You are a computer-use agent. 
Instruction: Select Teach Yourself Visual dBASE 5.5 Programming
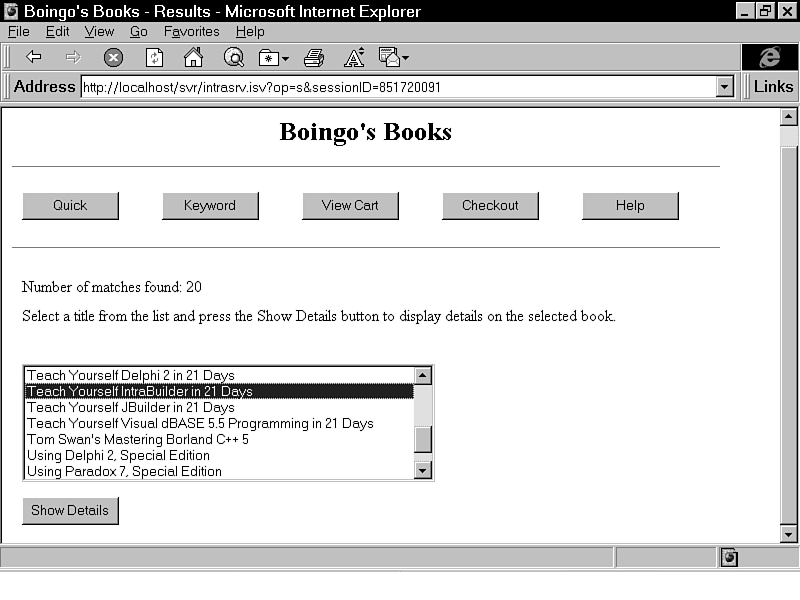coord(219,423)
